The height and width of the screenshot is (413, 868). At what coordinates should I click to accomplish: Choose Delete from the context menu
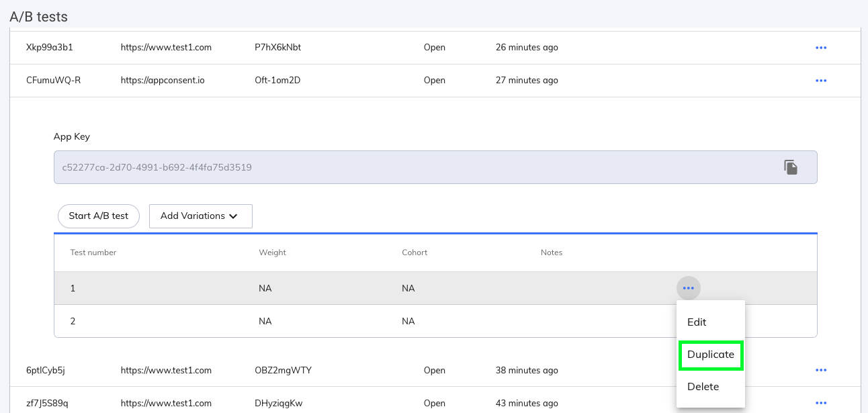pyautogui.click(x=703, y=387)
